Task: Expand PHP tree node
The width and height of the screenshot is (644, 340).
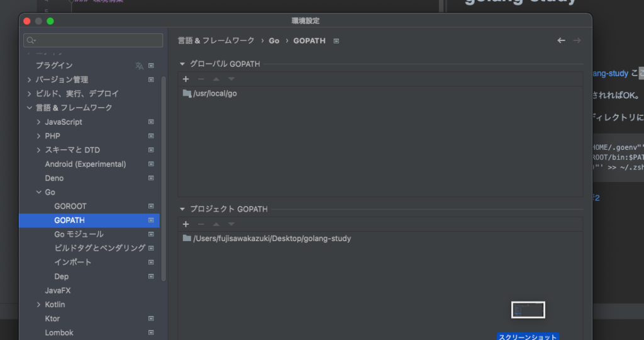Action: (x=38, y=136)
